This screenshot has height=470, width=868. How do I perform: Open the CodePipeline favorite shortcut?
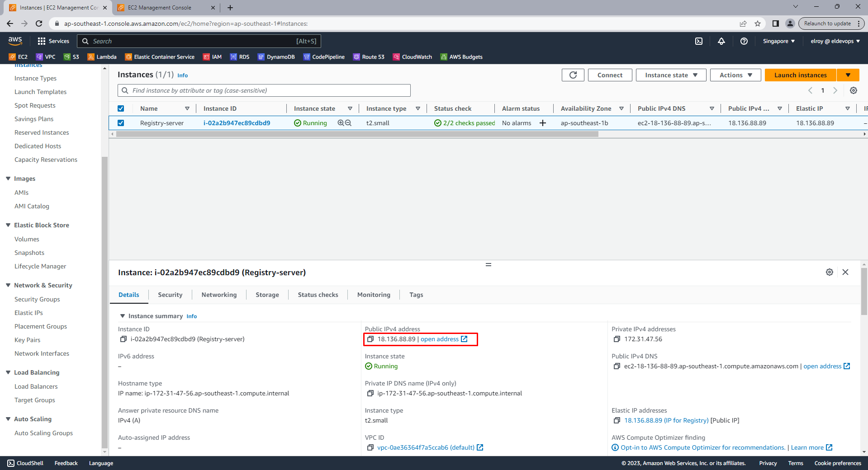click(324, 57)
